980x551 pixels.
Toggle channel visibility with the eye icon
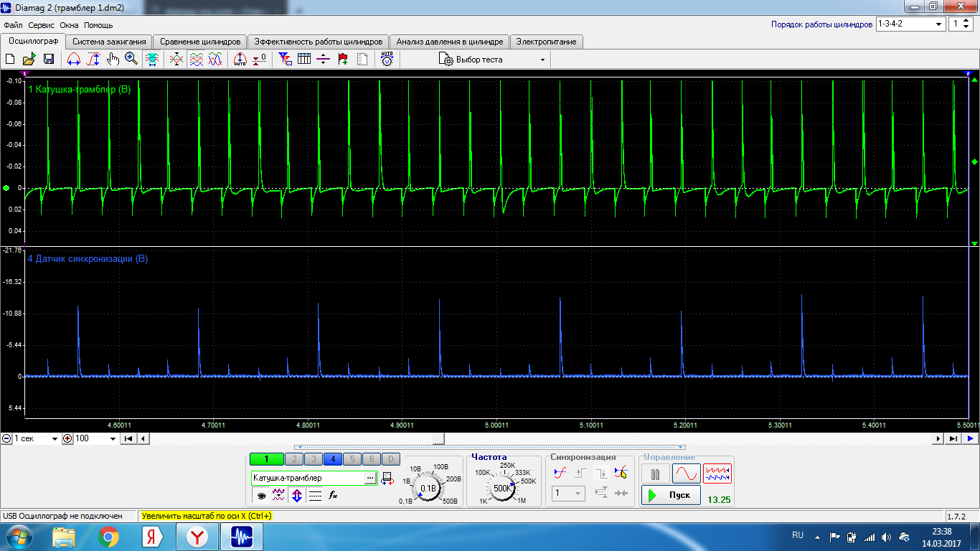click(x=261, y=495)
